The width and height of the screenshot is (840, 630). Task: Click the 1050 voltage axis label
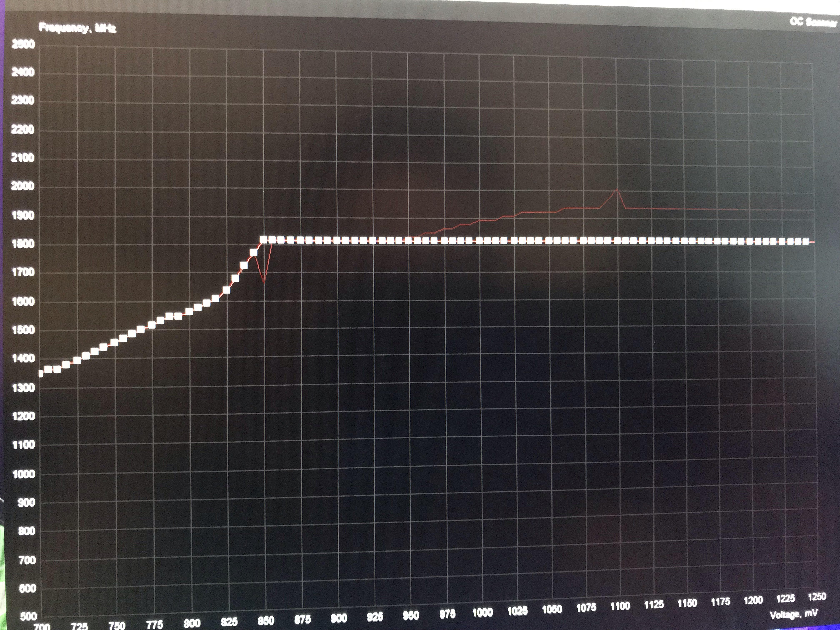(x=552, y=609)
